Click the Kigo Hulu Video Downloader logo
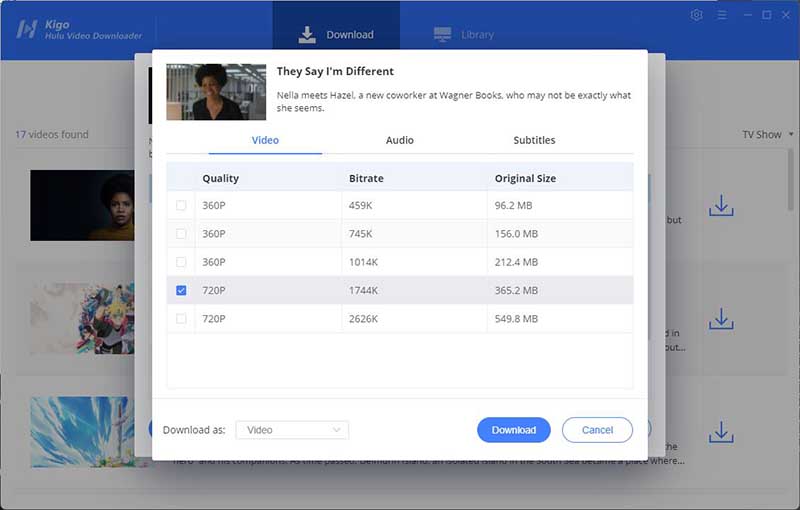 pyautogui.click(x=79, y=30)
